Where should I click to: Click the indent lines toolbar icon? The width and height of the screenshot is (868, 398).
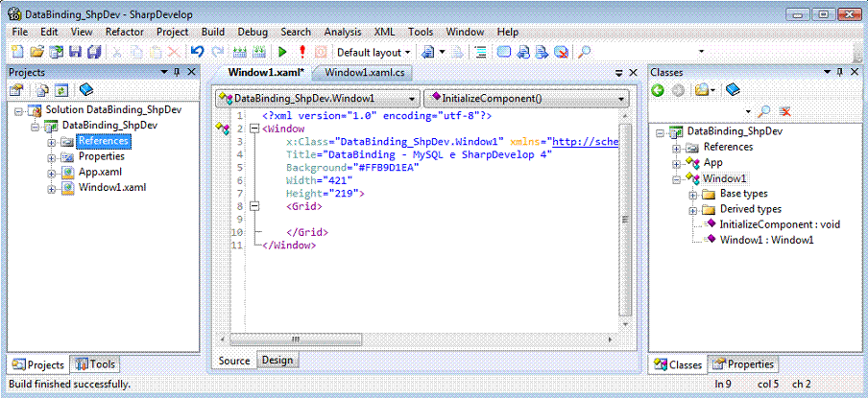tap(480, 52)
